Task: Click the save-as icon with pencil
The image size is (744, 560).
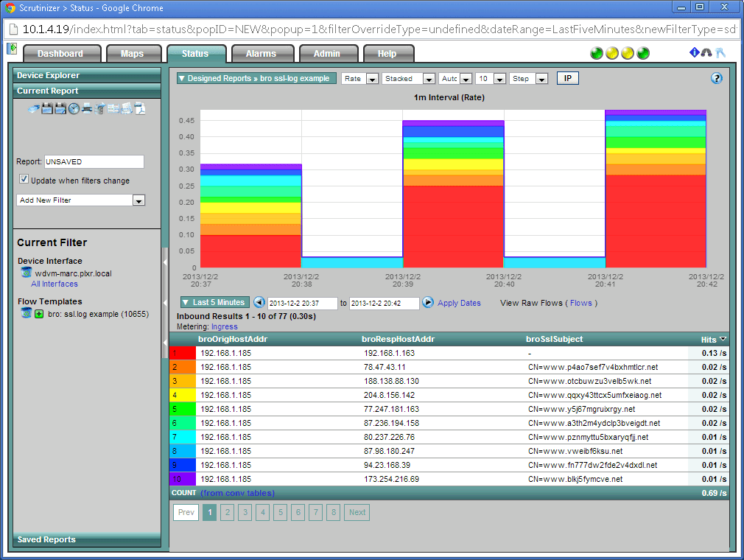Action: [60, 109]
